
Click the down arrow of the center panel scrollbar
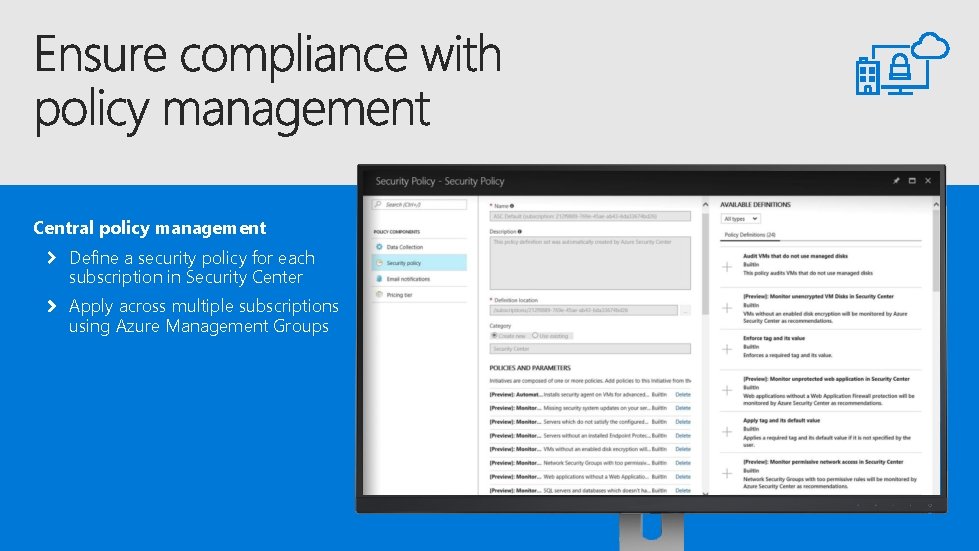[x=706, y=494]
